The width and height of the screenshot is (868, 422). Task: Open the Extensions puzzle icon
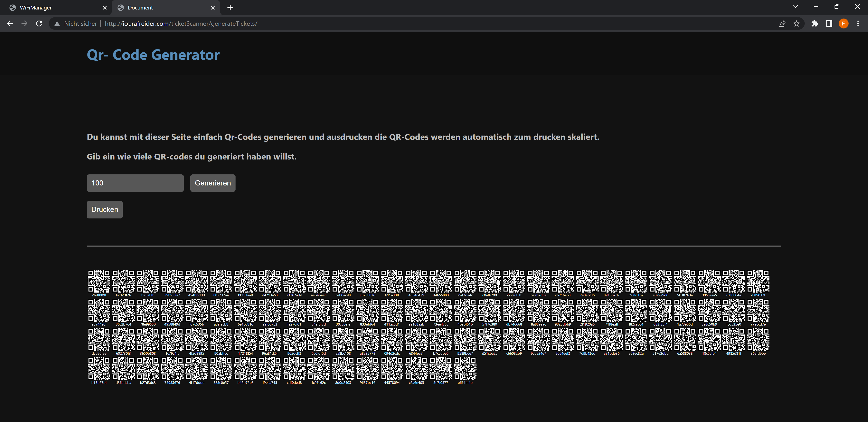815,23
